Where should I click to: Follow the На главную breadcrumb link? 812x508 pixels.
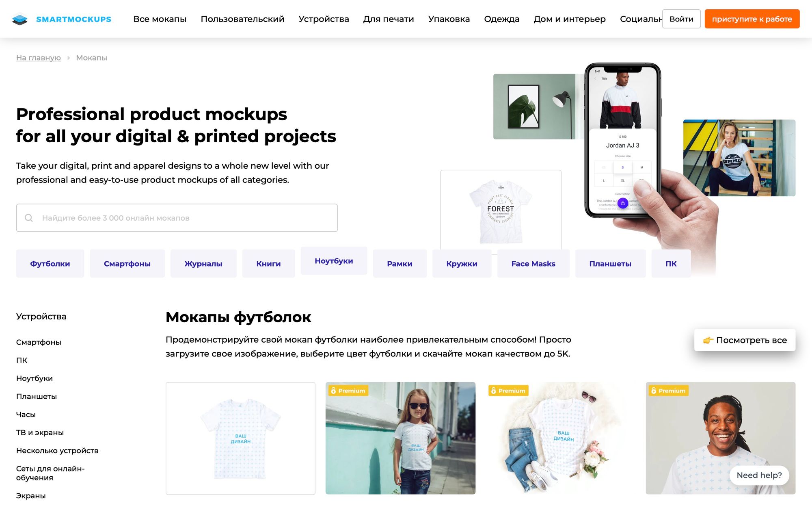coord(38,58)
